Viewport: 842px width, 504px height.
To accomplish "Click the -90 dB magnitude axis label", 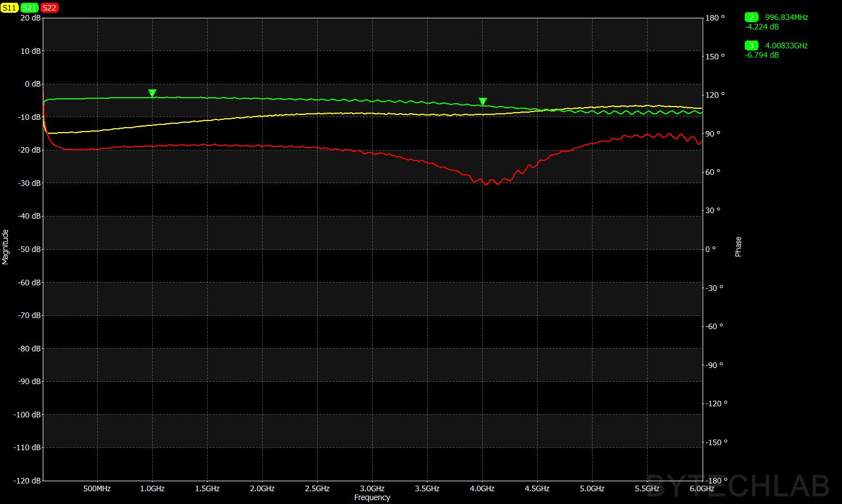I will tap(29, 381).
